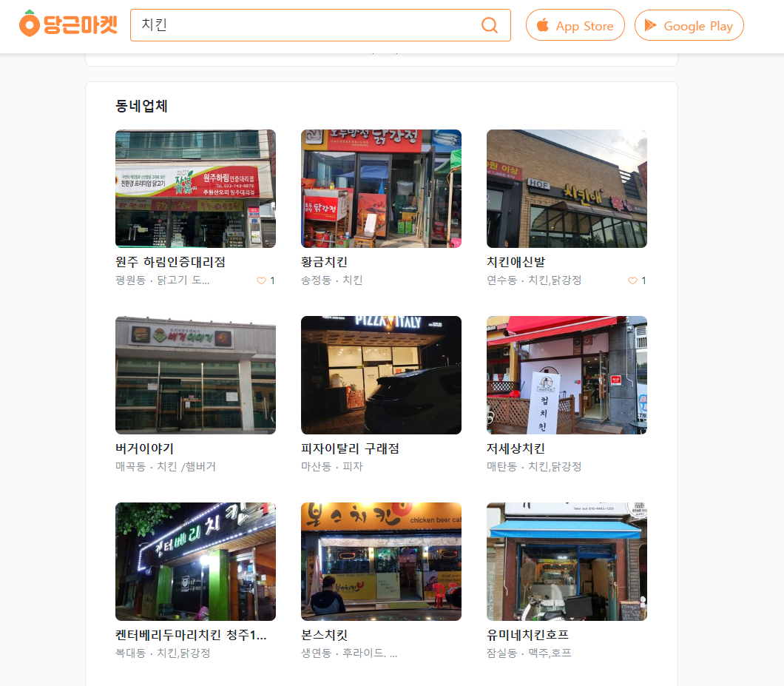
Task: Download the app via App Store button
Action: pos(575,24)
